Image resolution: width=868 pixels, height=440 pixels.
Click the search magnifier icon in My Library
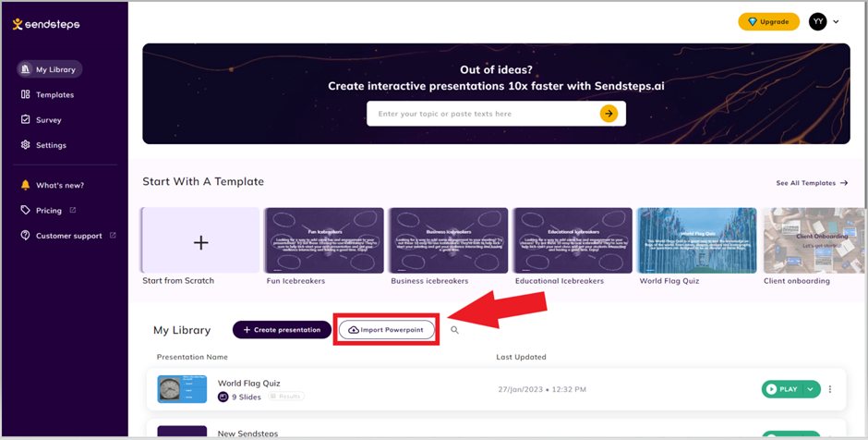pos(454,330)
